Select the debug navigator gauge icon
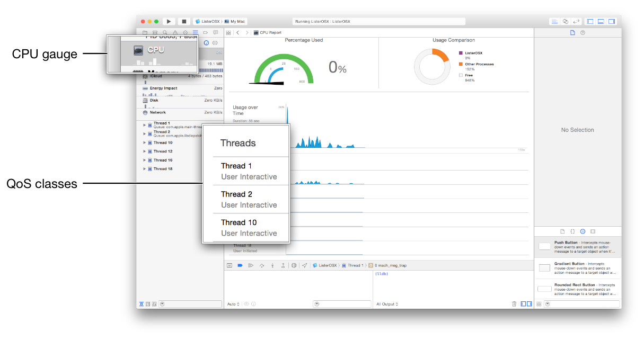This screenshot has height=340, width=644. tap(196, 32)
